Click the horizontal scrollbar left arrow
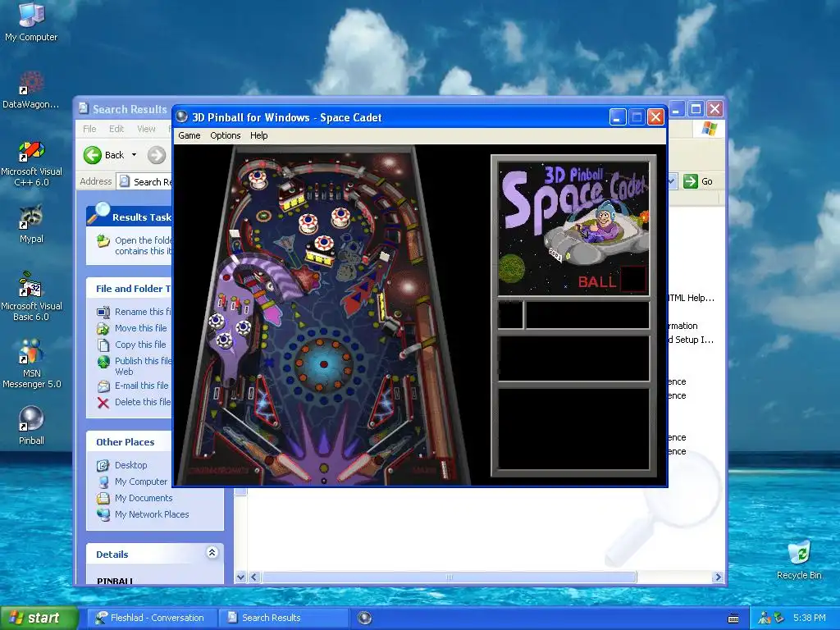This screenshot has width=840, height=630. click(254, 577)
